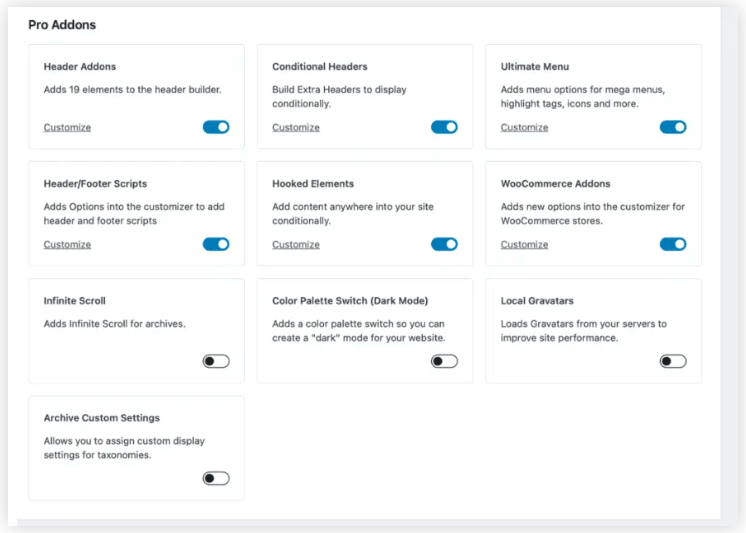
Task: Click the WooCommerce Addons Customize link
Action: (524, 245)
